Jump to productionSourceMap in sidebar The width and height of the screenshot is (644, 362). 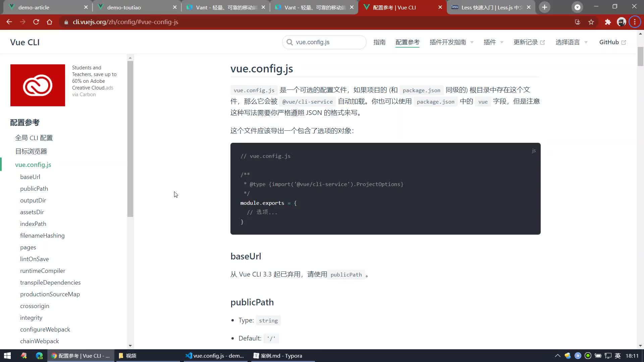[50, 294]
